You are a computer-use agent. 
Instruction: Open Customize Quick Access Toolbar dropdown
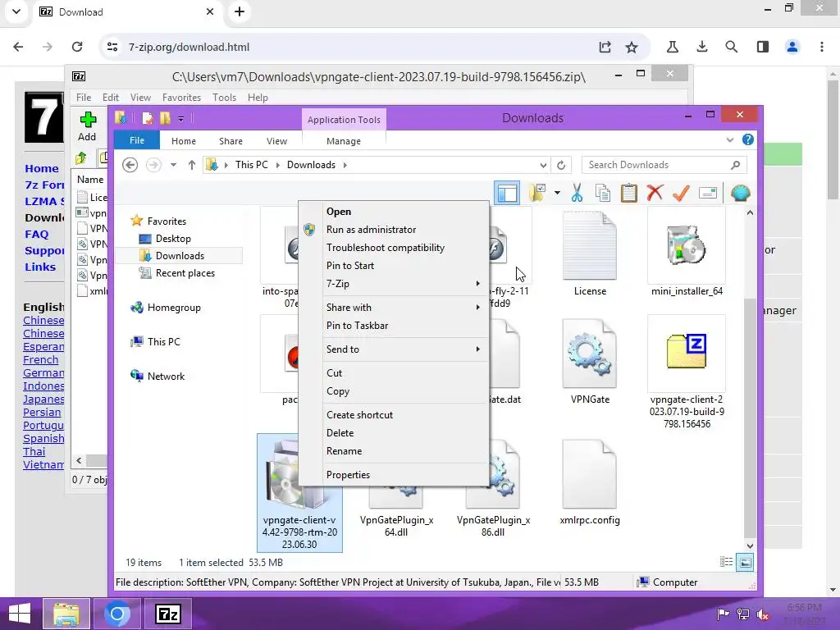[181, 118]
